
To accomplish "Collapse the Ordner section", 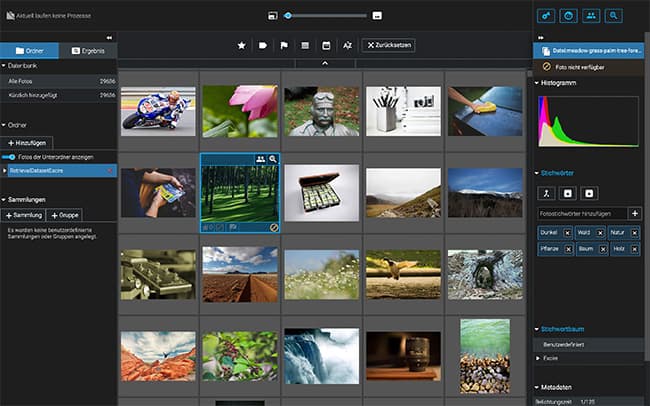I will pos(3,125).
